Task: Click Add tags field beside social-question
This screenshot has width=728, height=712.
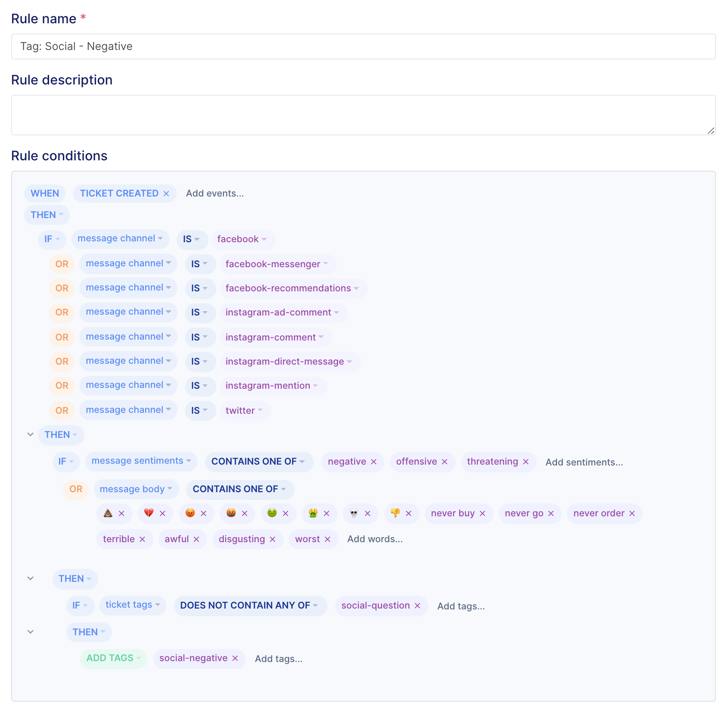Action: click(461, 606)
